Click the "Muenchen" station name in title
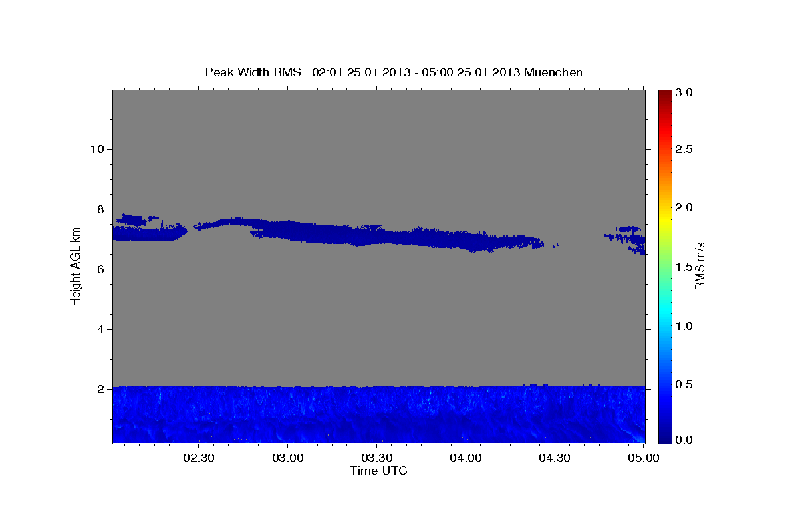 [553, 72]
